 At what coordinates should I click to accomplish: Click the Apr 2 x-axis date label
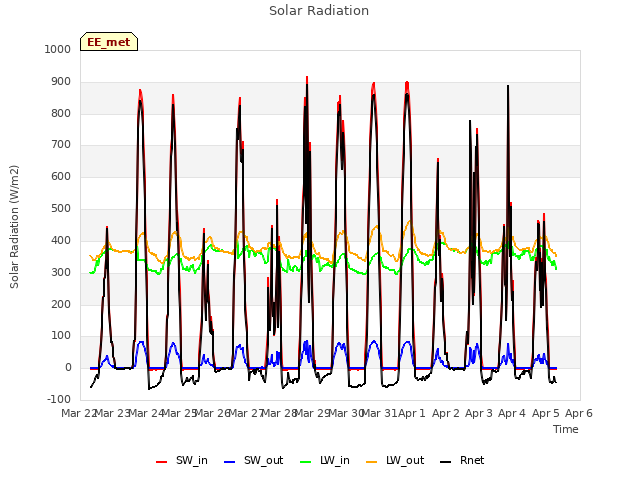pos(446,413)
